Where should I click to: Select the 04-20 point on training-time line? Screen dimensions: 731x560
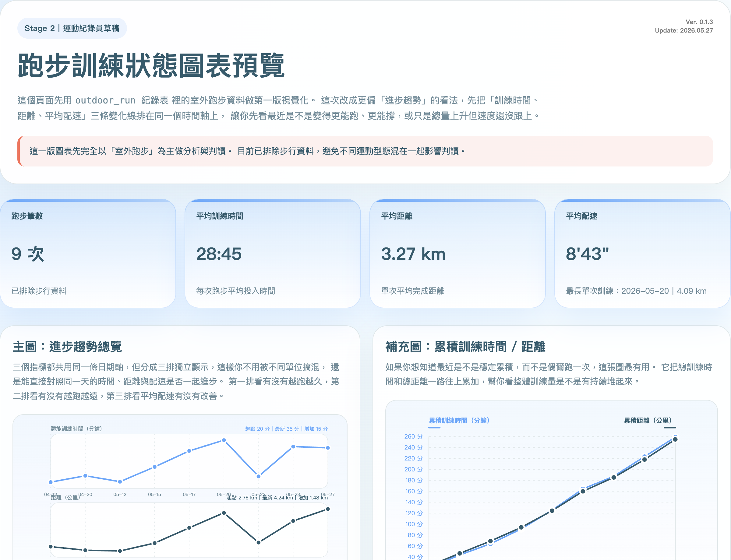[x=85, y=476]
